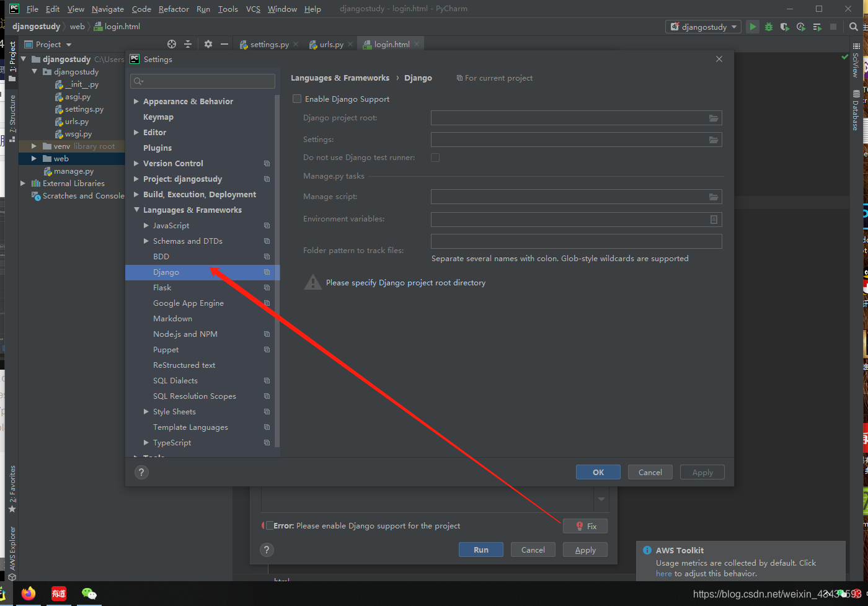868x606 pixels.
Task: Open Youdao red app in taskbar
Action: pyautogui.click(x=59, y=594)
